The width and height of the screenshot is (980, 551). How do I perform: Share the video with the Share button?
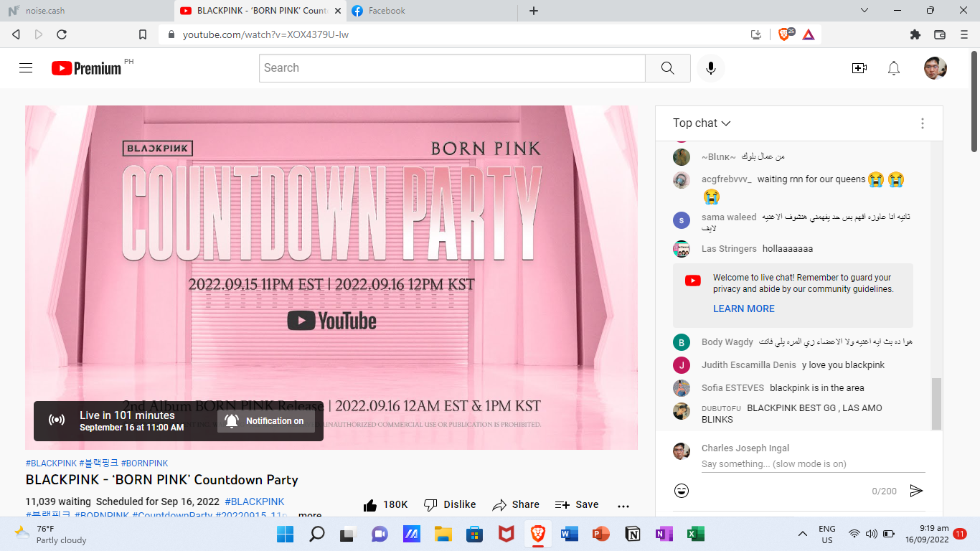click(516, 504)
